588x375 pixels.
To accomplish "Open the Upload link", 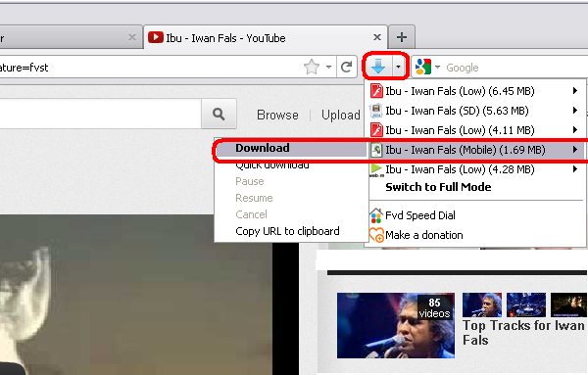I will click(340, 115).
